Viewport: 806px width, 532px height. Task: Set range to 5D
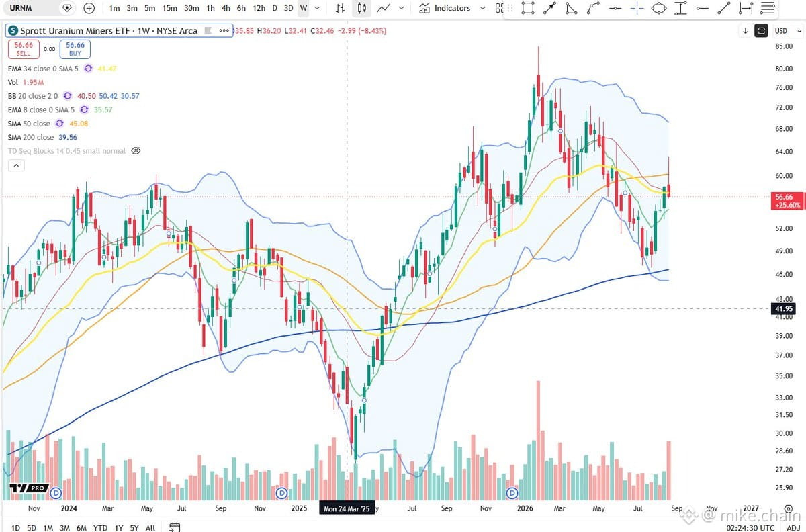32,528
